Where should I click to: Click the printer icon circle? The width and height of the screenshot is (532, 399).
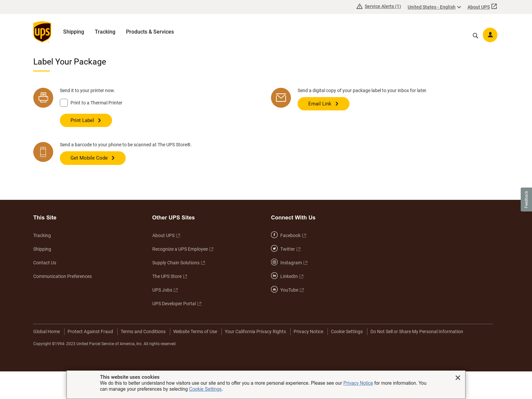pos(43,98)
